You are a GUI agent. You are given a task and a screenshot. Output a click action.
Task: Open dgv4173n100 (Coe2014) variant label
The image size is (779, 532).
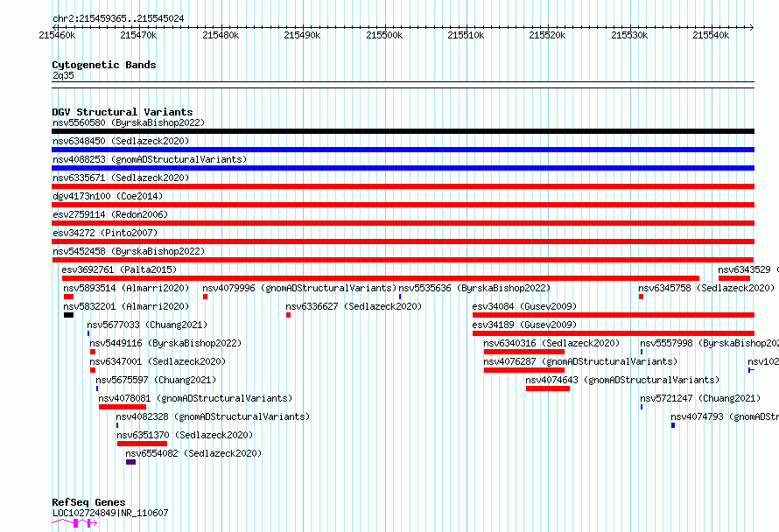pyautogui.click(x=108, y=196)
